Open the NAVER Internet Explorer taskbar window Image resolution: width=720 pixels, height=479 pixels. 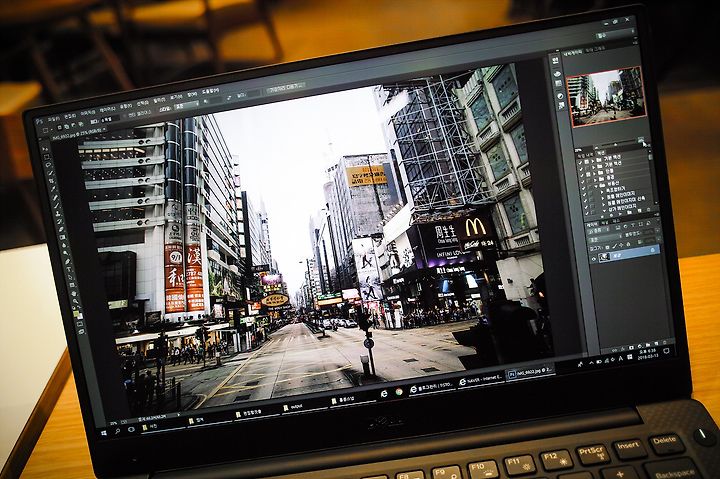481,381
